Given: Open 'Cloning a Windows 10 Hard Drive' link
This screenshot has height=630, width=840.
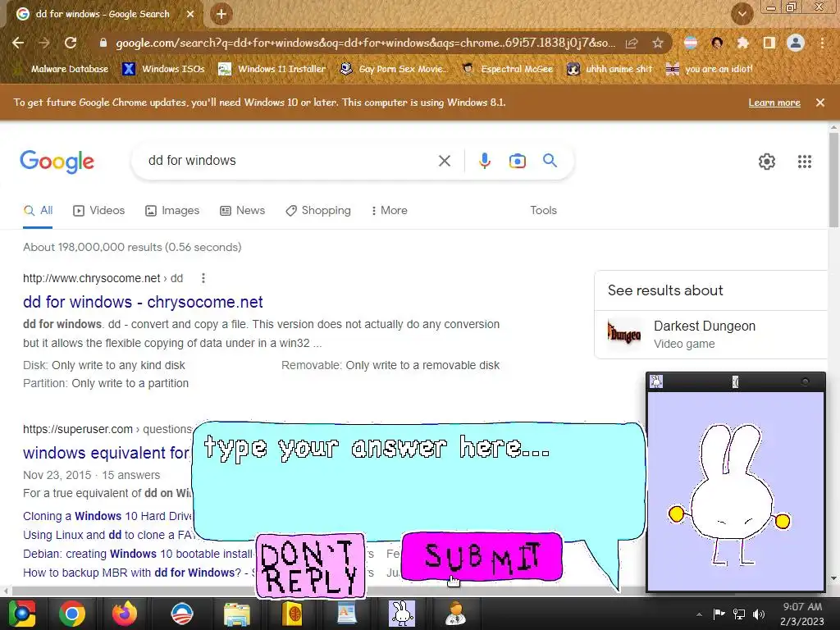Looking at the screenshot, I should tap(107, 516).
